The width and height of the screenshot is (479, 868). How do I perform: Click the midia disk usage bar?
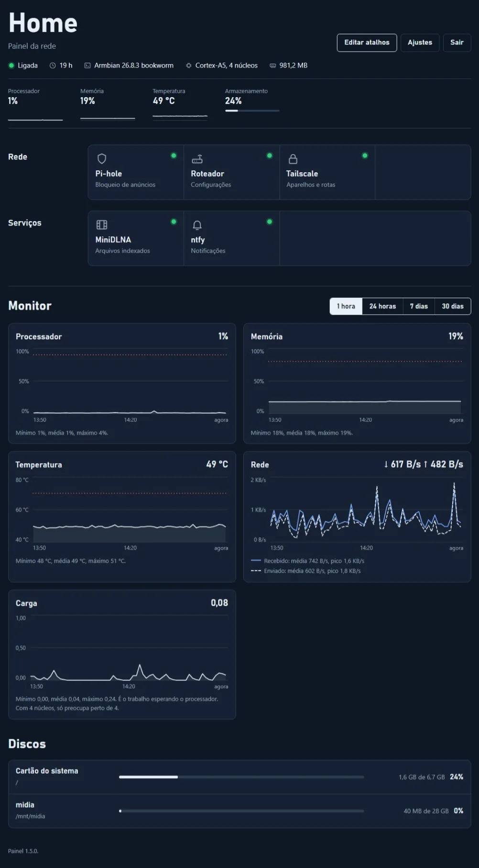pos(241,811)
